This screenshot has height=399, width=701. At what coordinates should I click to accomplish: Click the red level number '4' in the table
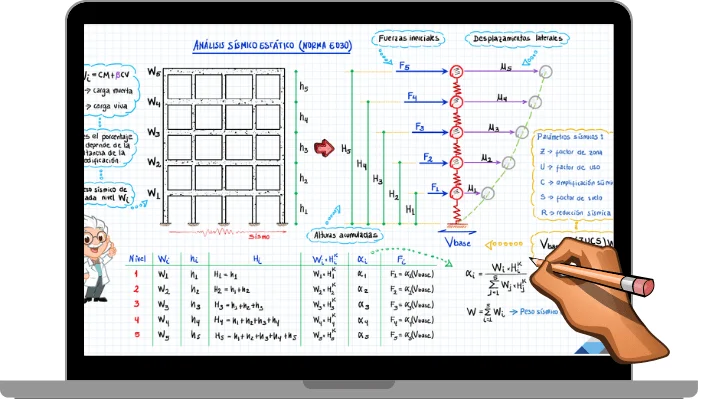coord(137,320)
